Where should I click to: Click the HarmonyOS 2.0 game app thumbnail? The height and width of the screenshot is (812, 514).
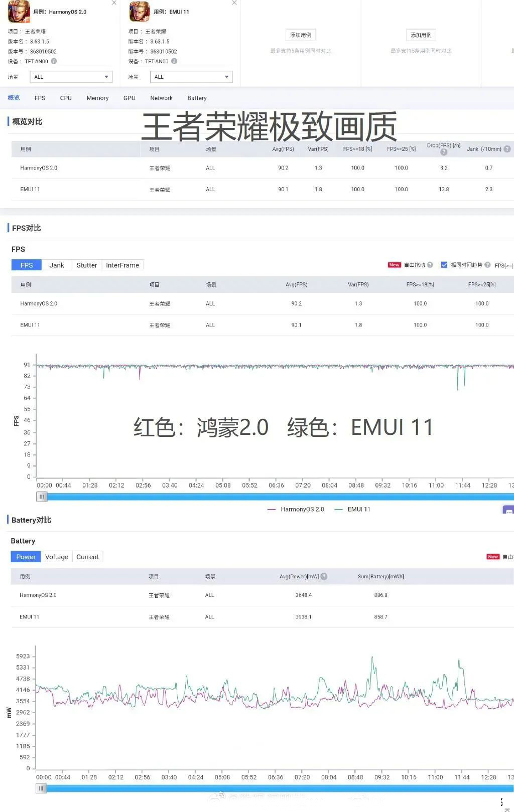19,12
